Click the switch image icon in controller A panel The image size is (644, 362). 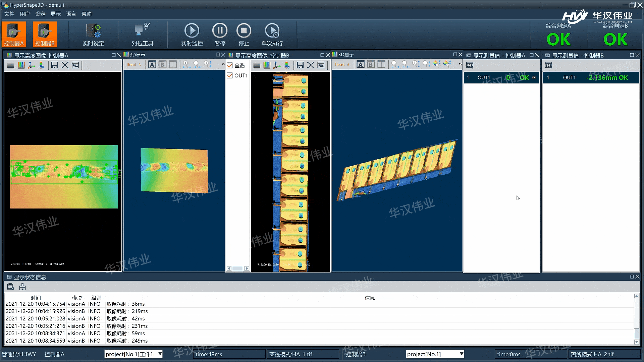[x=75, y=65]
